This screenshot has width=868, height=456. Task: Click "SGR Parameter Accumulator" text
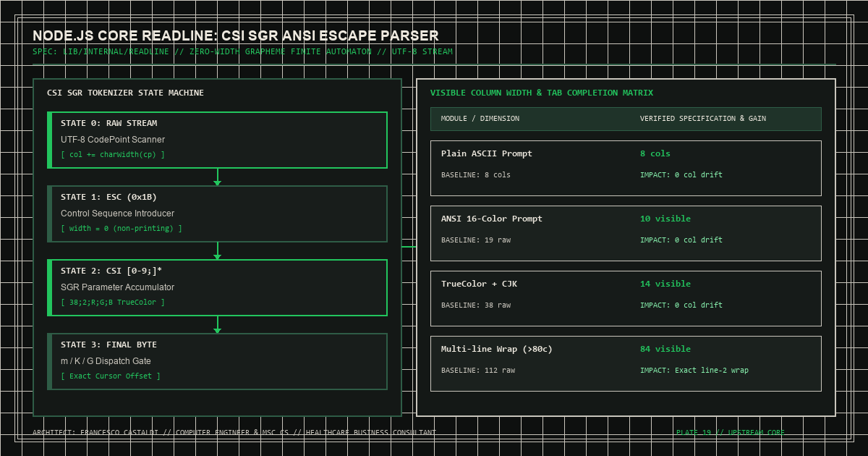117,287
